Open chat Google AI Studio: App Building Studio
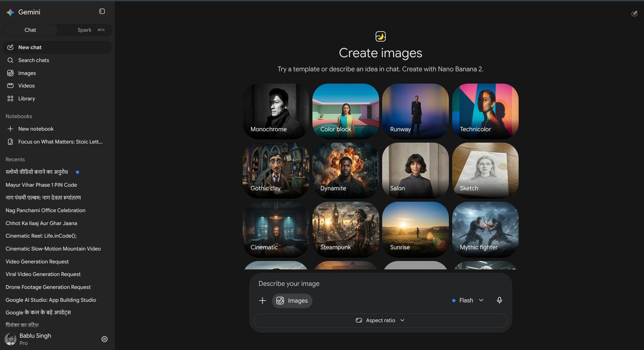 point(57,300)
